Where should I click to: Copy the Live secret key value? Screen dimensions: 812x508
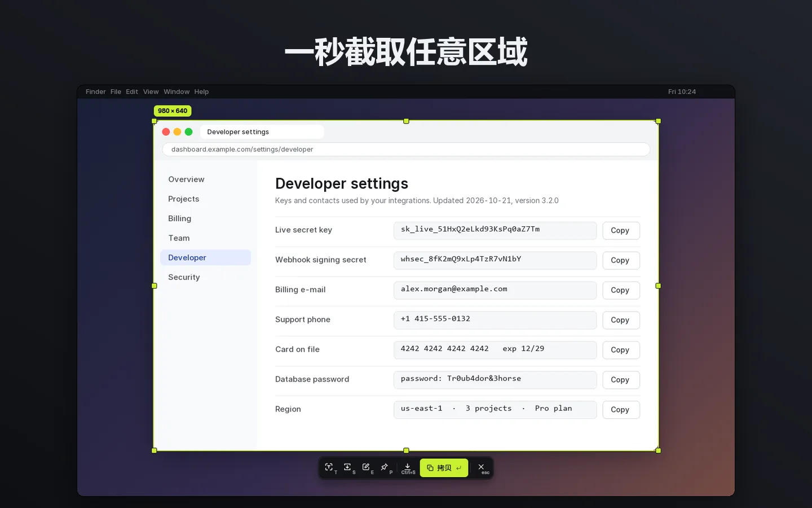[621, 230]
